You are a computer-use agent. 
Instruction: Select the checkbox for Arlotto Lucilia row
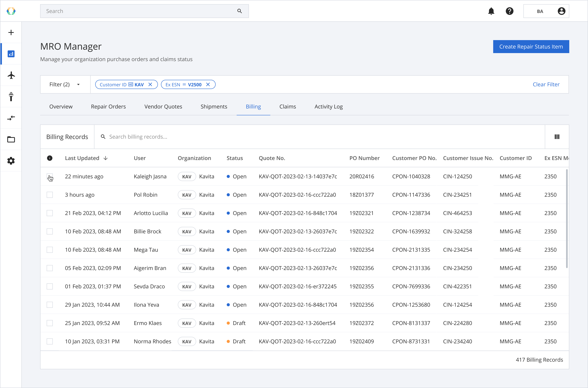(x=50, y=213)
